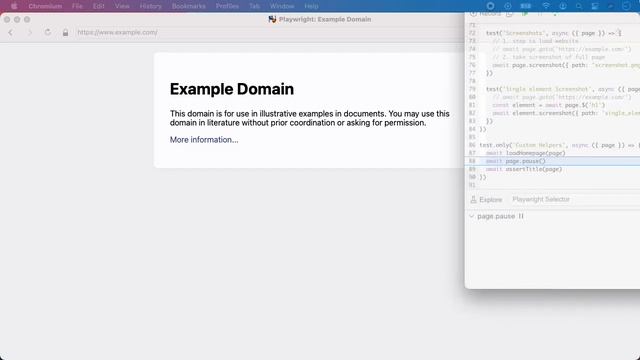Click the test.only Custom Helpers line
This screenshot has width=640, height=360.
(x=560, y=145)
